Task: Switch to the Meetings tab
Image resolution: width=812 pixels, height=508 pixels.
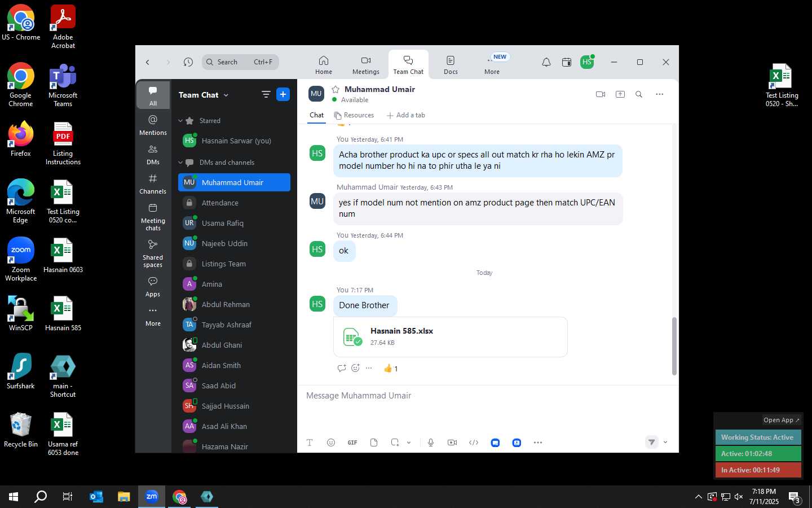Action: [366, 64]
